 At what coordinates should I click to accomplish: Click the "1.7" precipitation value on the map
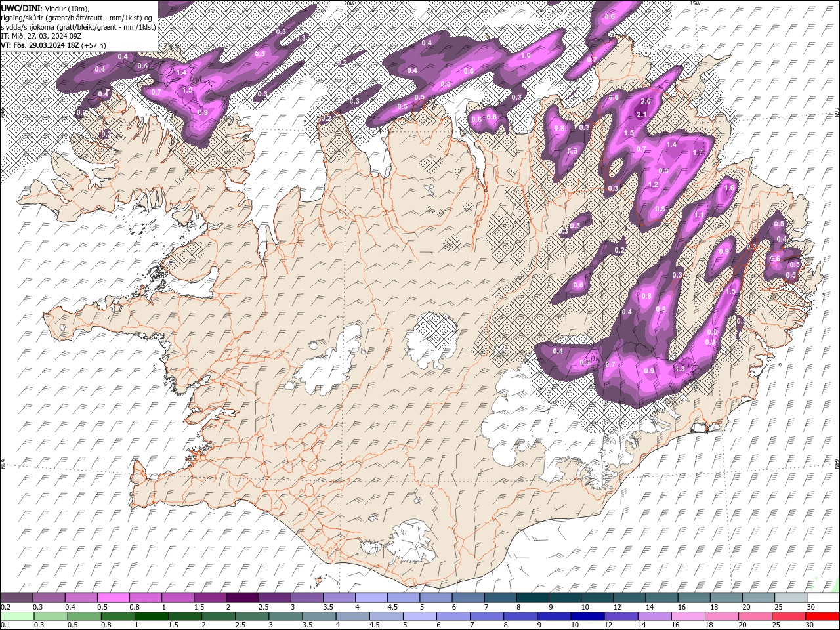[698, 152]
